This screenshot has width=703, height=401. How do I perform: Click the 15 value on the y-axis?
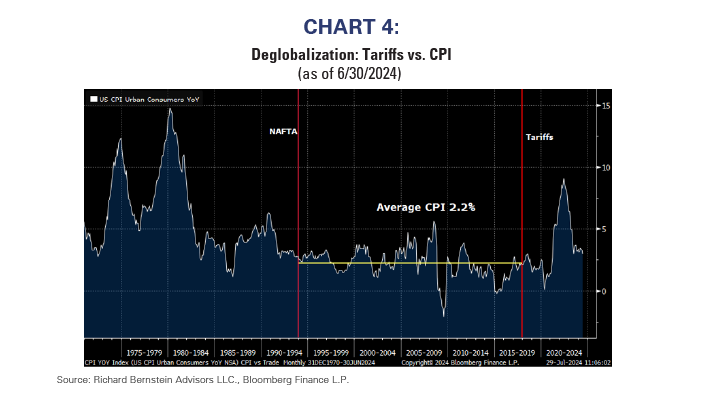click(604, 104)
